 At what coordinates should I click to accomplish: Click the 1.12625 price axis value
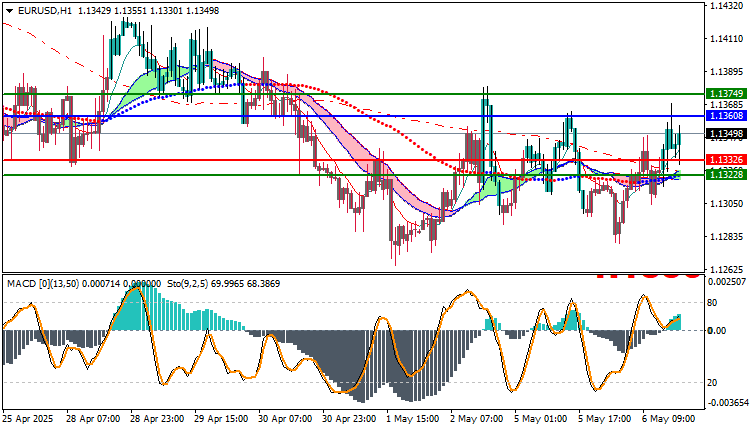(x=727, y=270)
